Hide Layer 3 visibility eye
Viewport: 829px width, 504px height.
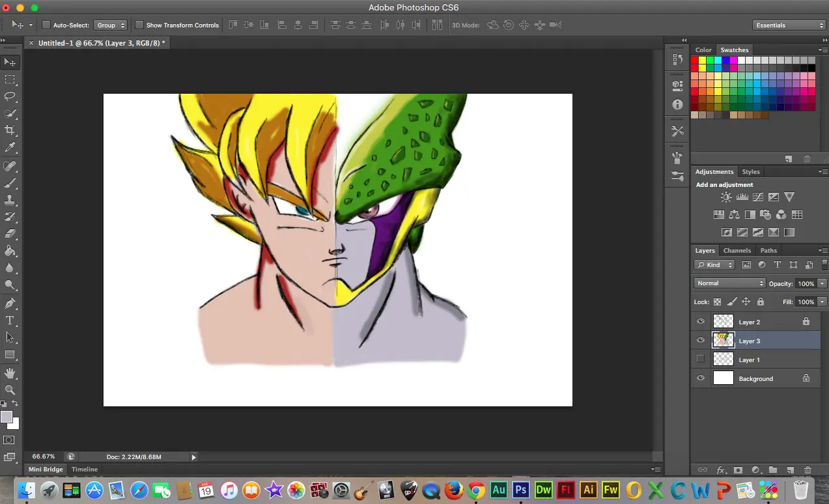point(701,341)
